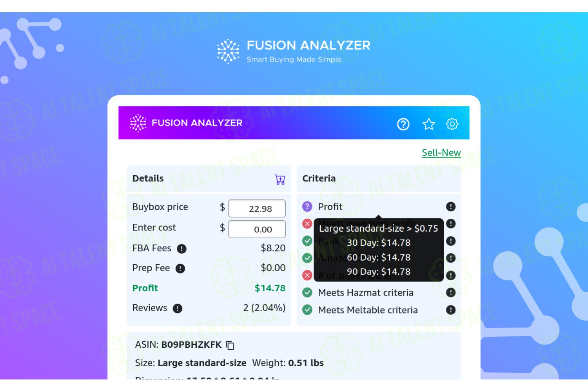Click the info icon on sellers row
588x392 pixels.
tap(451, 276)
